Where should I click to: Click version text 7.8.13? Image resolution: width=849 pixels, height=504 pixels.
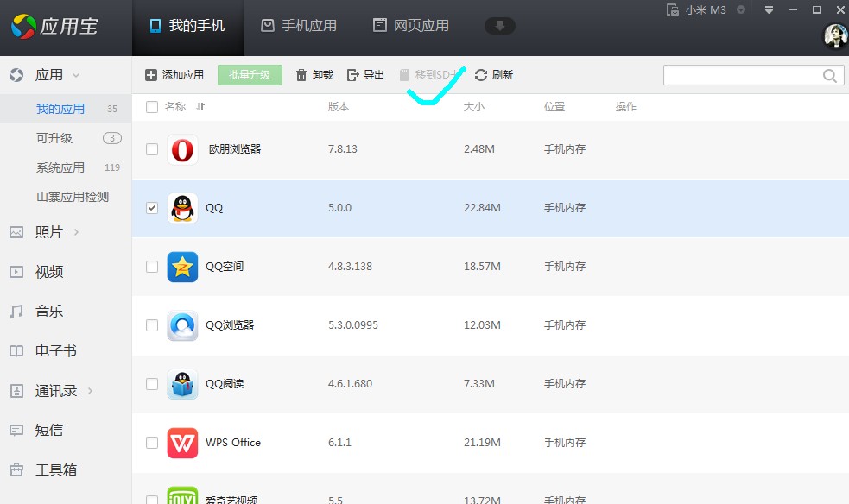[343, 149]
